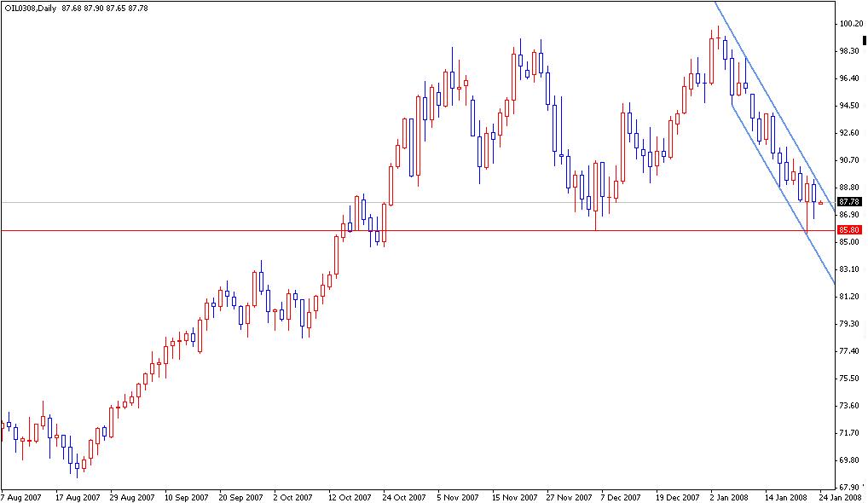Click the 88.80 price axis label

[x=850, y=188]
